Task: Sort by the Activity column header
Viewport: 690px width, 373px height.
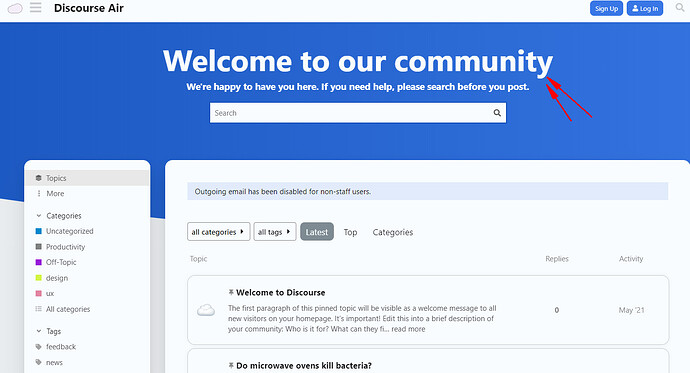Action: point(631,259)
